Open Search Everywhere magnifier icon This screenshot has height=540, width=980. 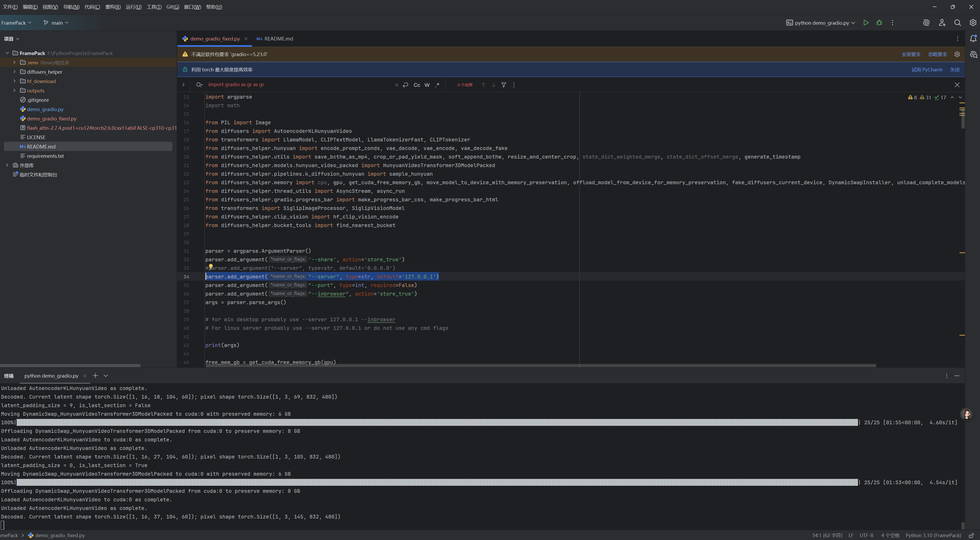click(958, 23)
